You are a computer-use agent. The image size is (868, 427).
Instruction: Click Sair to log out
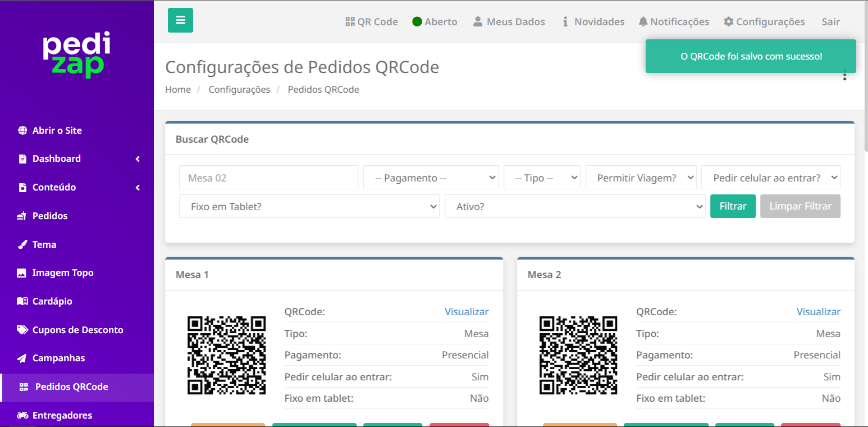coord(830,22)
